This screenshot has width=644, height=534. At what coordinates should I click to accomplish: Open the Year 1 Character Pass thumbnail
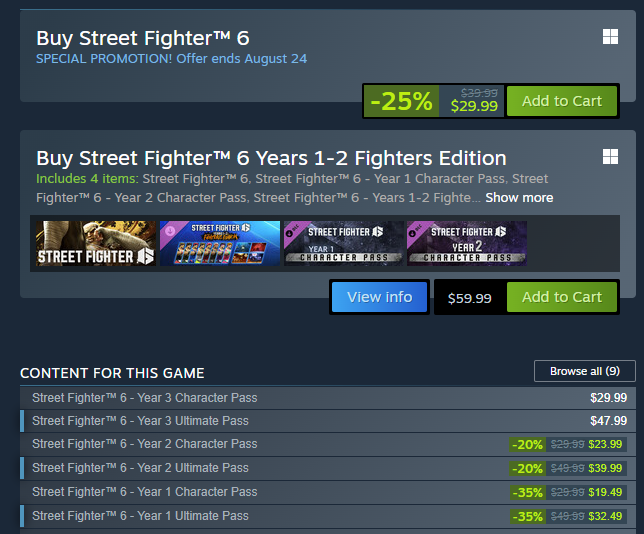coord(344,244)
